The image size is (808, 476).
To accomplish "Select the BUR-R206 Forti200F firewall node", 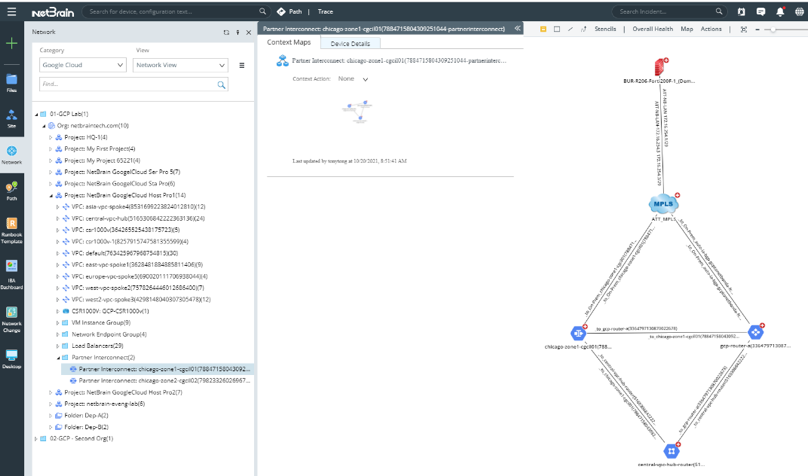I will point(659,67).
